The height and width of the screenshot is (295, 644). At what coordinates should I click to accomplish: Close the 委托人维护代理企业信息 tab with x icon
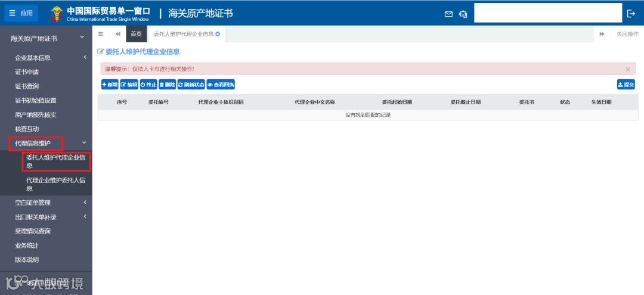click(x=218, y=34)
